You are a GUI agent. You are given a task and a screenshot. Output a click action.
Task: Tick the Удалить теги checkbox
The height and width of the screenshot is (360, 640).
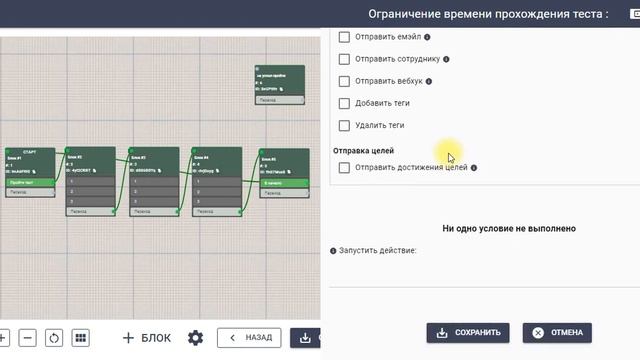[x=344, y=125]
